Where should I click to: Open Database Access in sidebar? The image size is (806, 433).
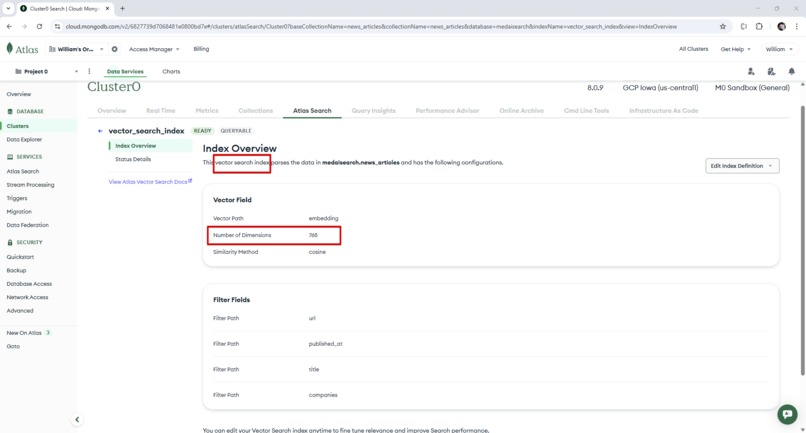tap(29, 283)
